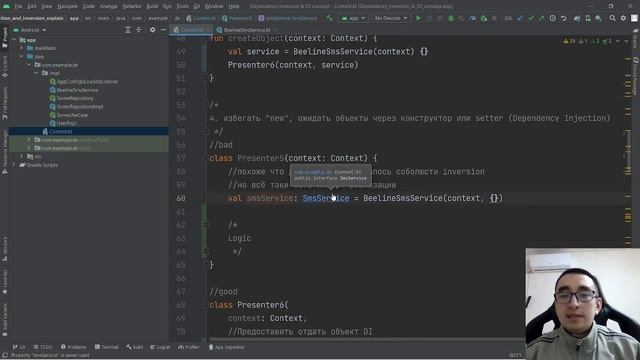Click Git commit checkmark icon
Viewport: 640px width, 360px height.
click(x=531, y=18)
